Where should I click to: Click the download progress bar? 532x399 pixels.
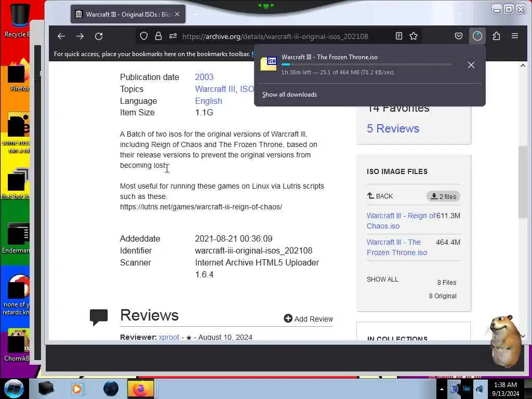366,64
